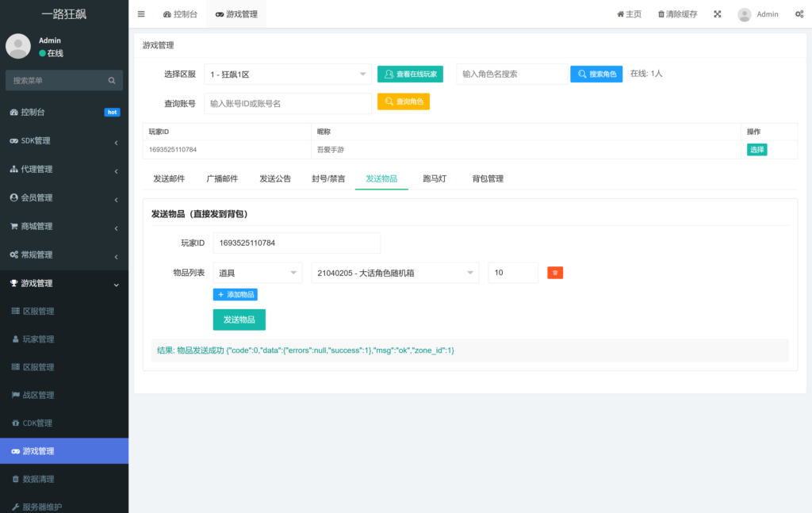Open the settings gears icon at top right
812x513 pixels.
(799, 14)
